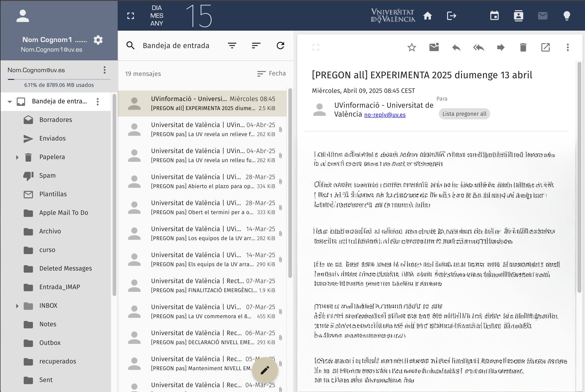Open message Els equips de la UV arra...
The width and height of the screenshot is (585, 392).
[202, 259]
